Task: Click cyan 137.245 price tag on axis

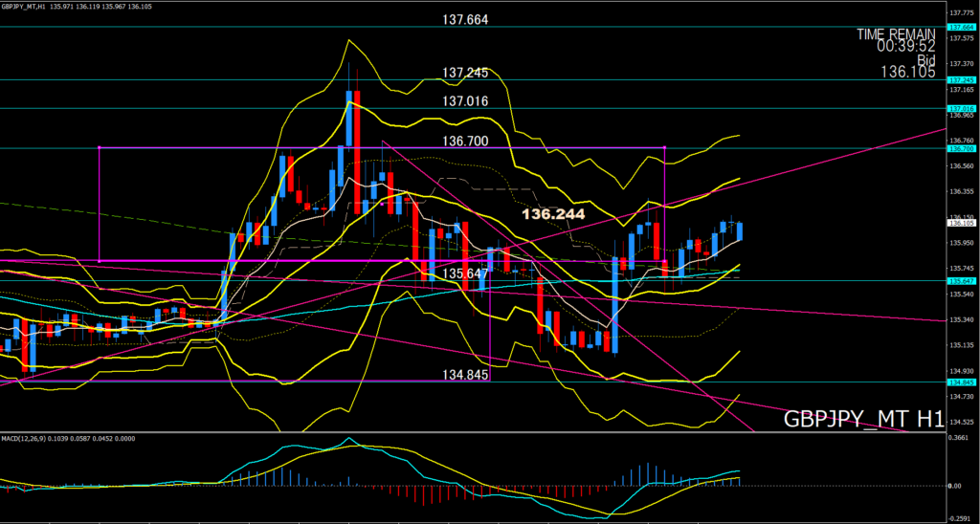Action: point(960,80)
